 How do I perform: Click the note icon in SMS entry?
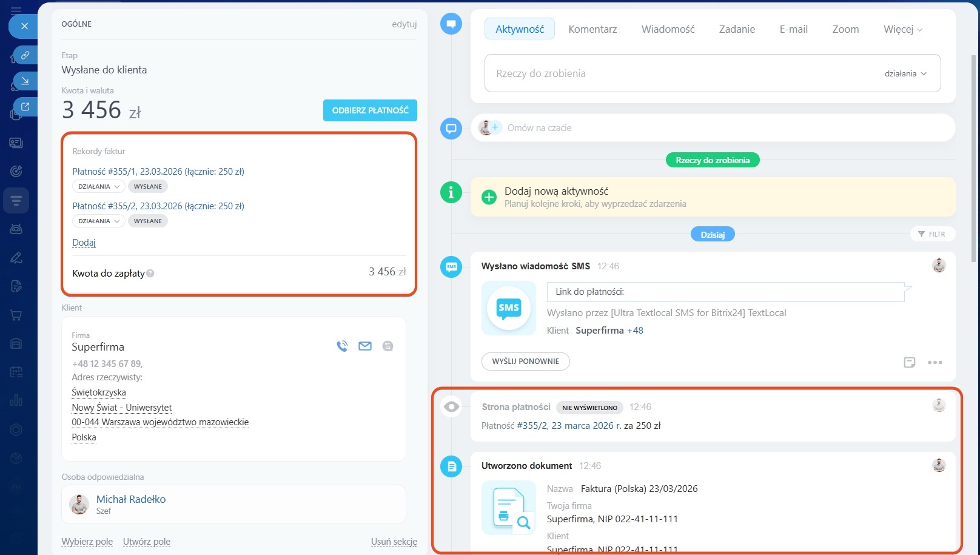(909, 362)
